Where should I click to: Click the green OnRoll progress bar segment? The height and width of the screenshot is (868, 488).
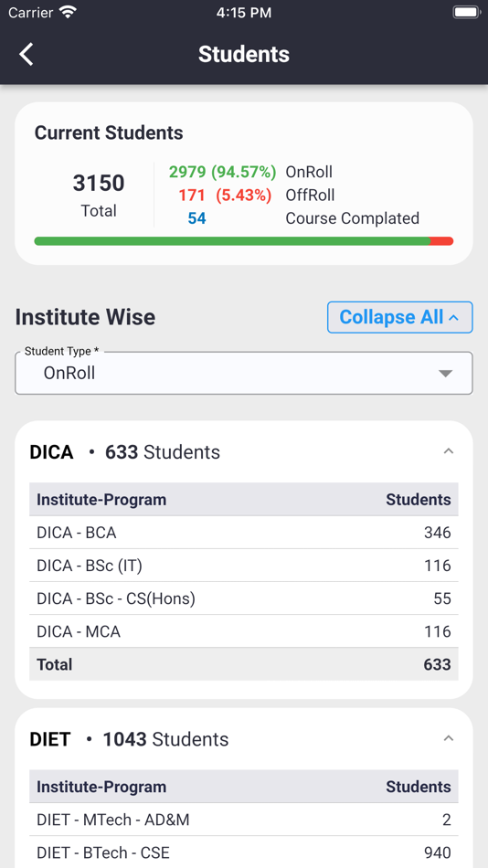[232, 241]
